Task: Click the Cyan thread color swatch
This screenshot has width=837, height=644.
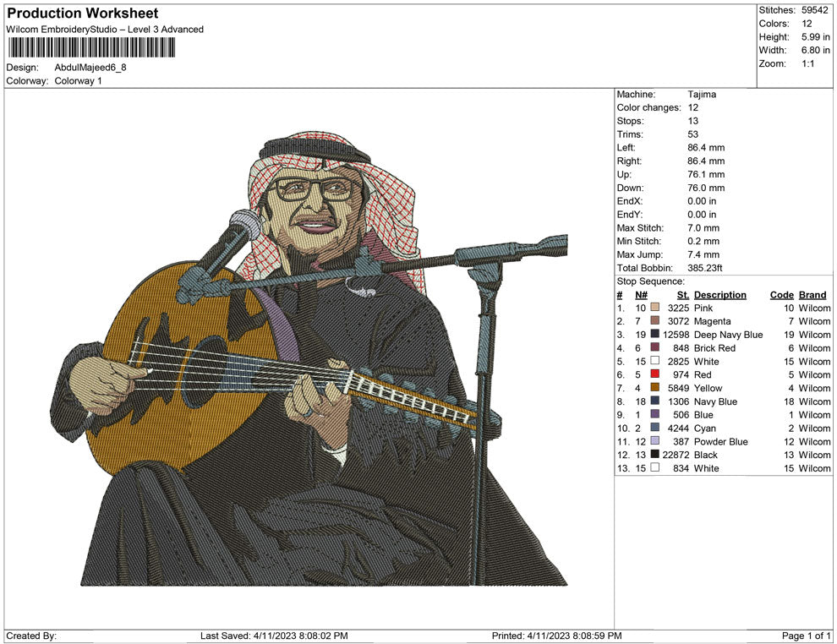Action: pyautogui.click(x=655, y=428)
